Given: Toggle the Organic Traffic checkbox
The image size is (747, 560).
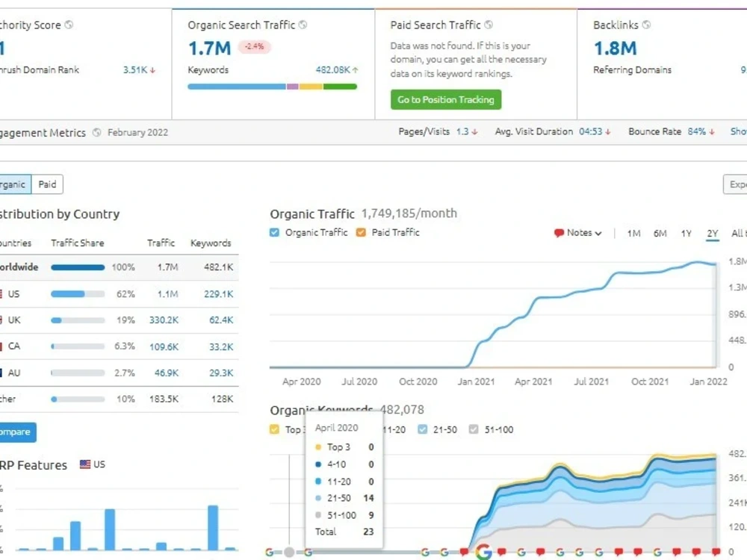Looking at the screenshot, I should (274, 232).
